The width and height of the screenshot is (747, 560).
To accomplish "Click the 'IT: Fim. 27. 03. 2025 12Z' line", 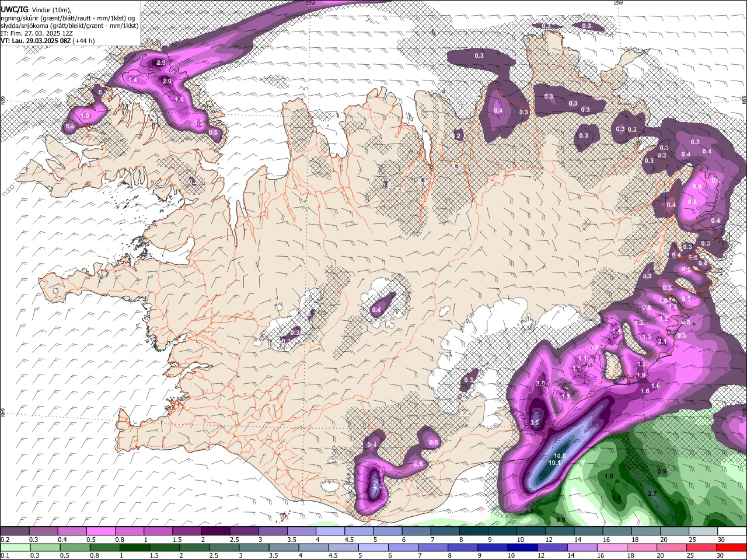I will coord(36,33).
